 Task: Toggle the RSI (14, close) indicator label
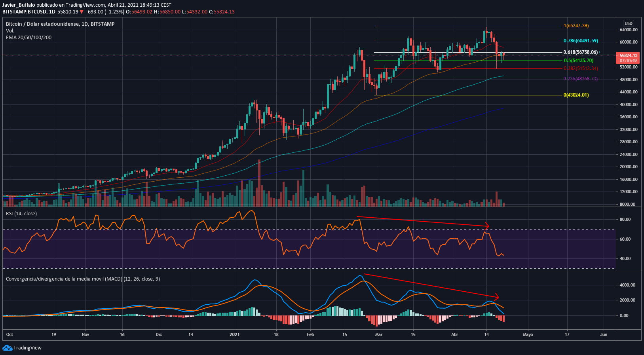21,214
